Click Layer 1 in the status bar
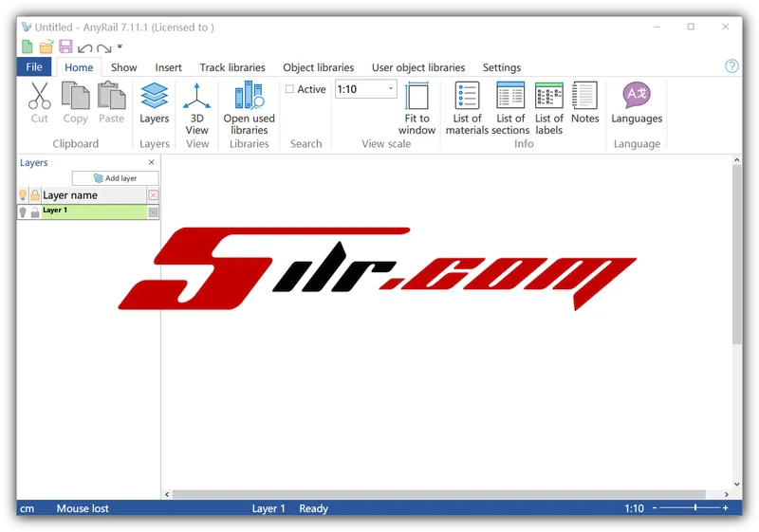This screenshot has height=532, width=759. (x=268, y=508)
